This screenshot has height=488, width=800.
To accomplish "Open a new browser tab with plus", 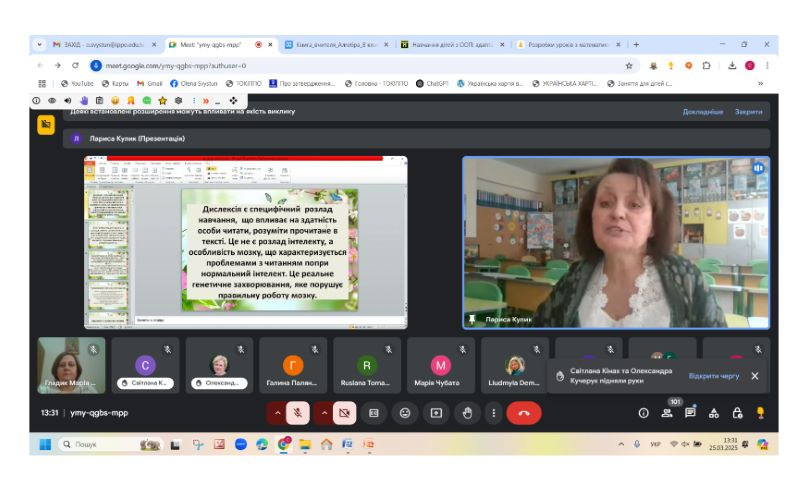I will pos(636,45).
